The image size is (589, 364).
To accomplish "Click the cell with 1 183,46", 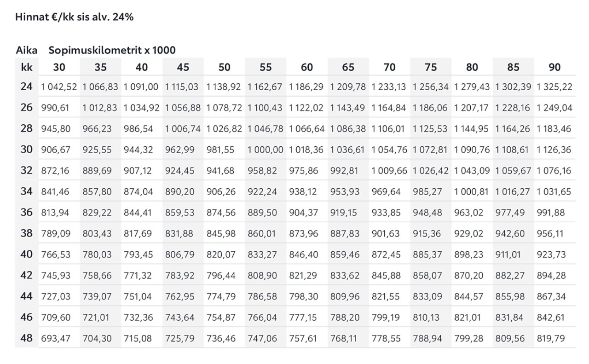I will coord(554,129).
